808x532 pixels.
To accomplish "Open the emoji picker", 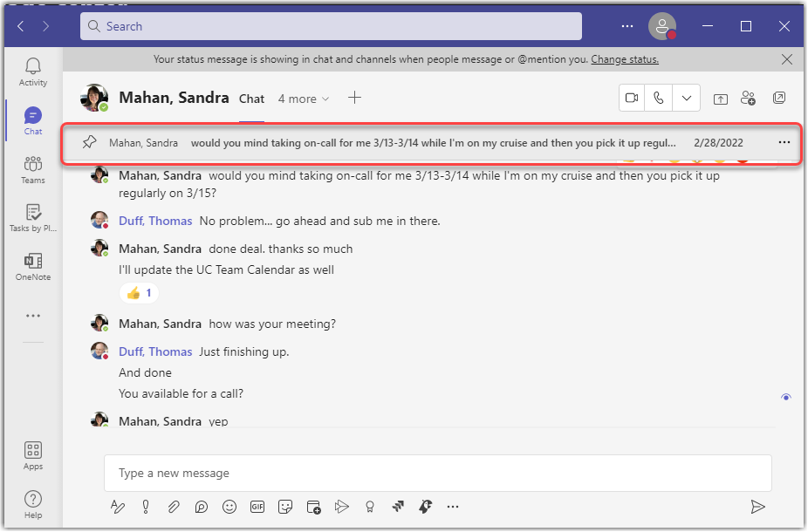I will click(x=229, y=506).
